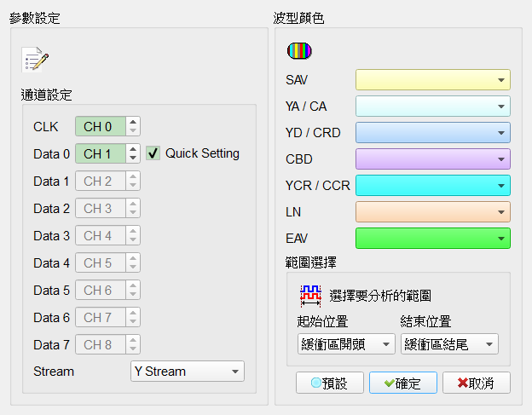Click the 通道設定 section label
The image size is (532, 415).
click(47, 95)
